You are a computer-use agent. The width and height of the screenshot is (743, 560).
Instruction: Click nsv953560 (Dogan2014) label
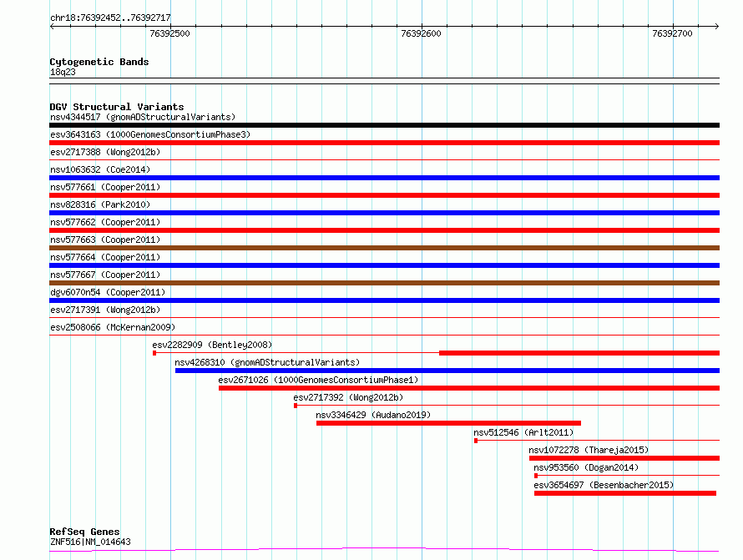[x=586, y=467]
